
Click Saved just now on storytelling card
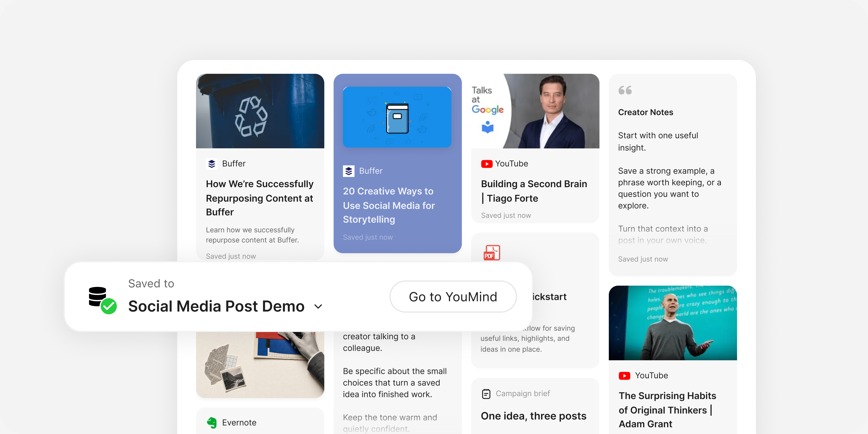click(368, 237)
